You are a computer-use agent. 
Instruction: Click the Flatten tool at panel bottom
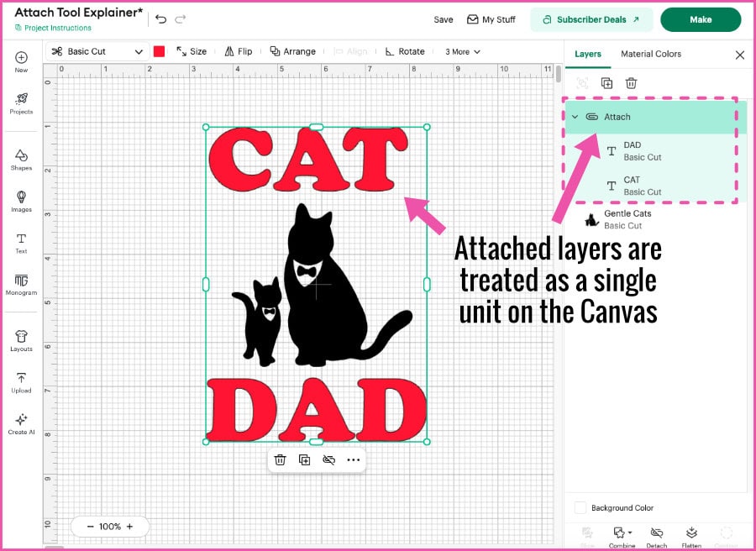pos(691,538)
